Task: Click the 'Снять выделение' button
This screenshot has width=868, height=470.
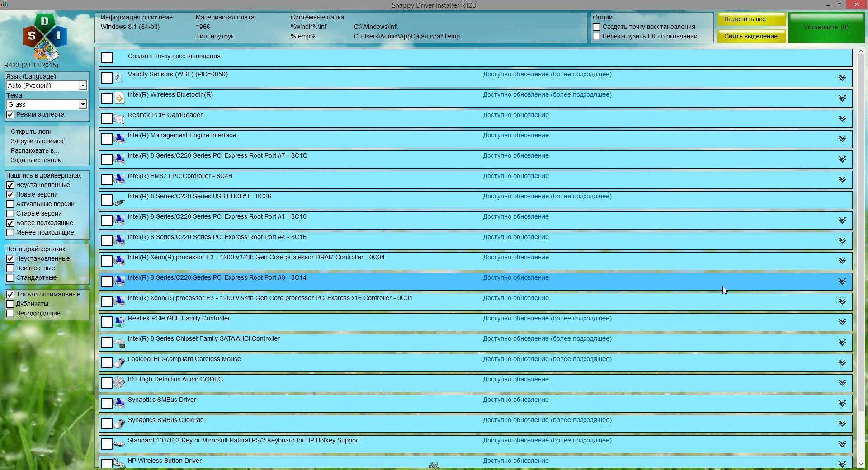Action: click(x=751, y=36)
